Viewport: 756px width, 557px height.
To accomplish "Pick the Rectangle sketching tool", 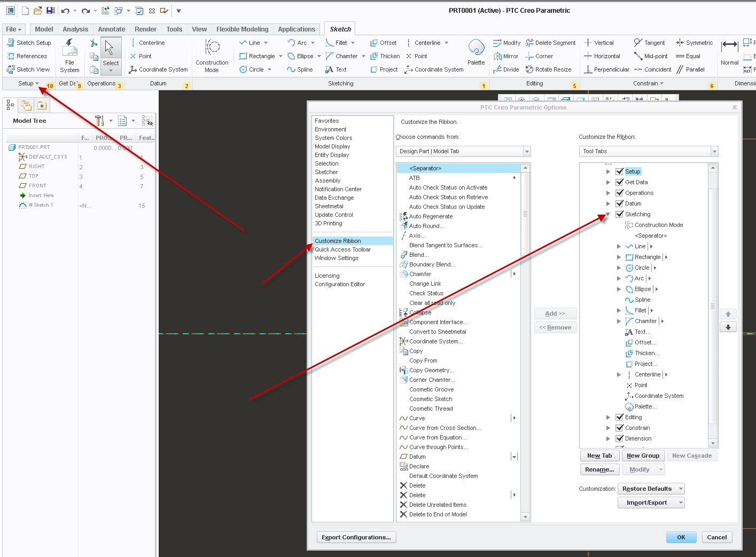I will [x=257, y=56].
